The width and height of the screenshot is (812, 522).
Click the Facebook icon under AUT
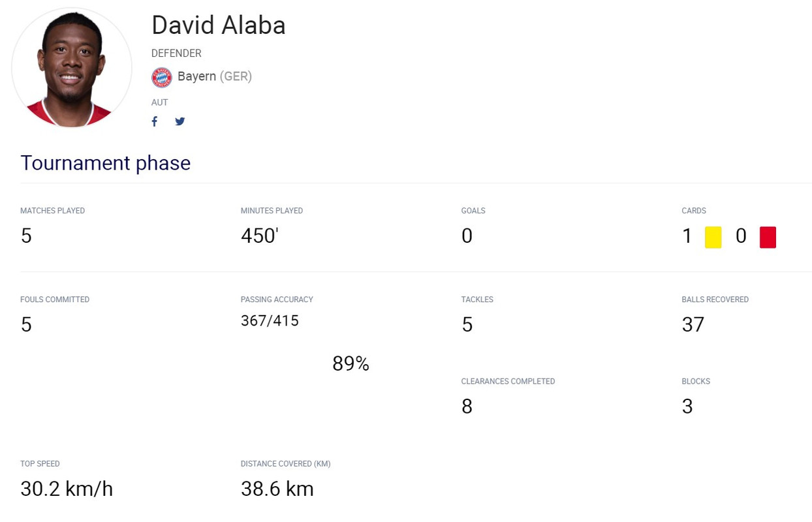[155, 121]
